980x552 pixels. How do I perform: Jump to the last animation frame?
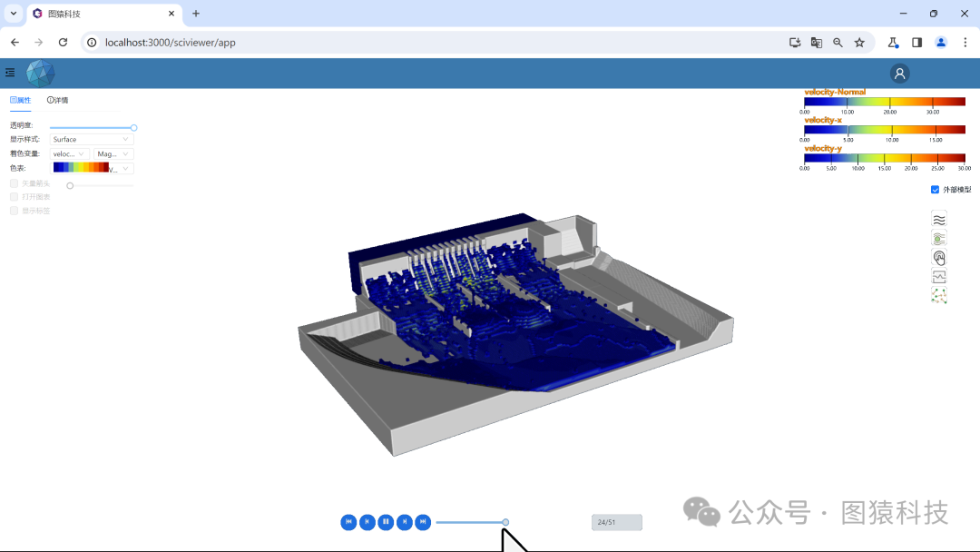[x=423, y=522]
